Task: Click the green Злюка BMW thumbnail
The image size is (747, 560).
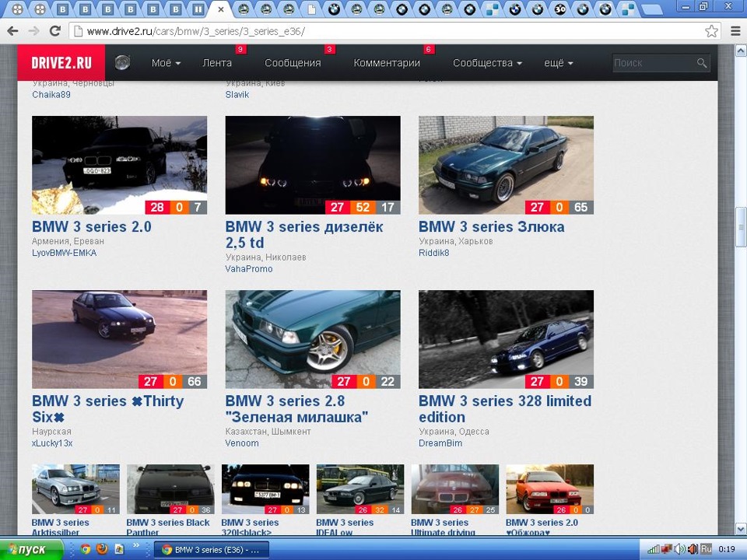Action: tap(506, 165)
